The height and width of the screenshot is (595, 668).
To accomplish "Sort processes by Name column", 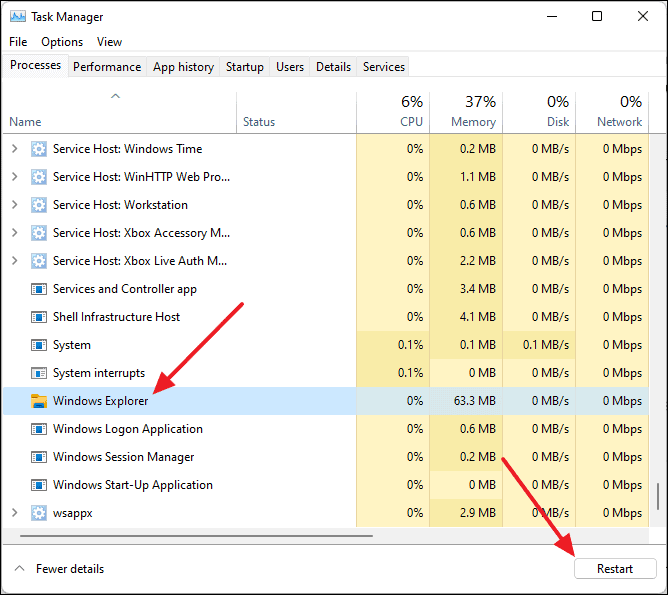I will click(x=119, y=112).
